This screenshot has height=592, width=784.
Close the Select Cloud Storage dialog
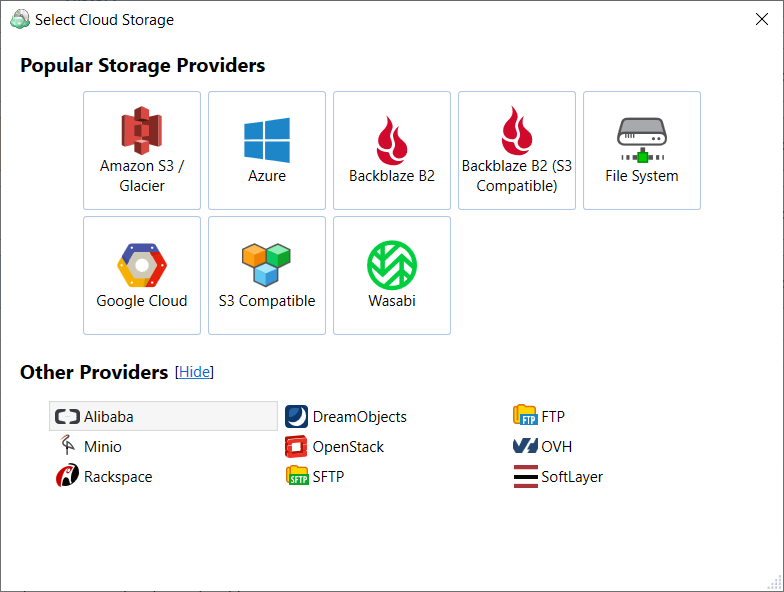tap(762, 19)
